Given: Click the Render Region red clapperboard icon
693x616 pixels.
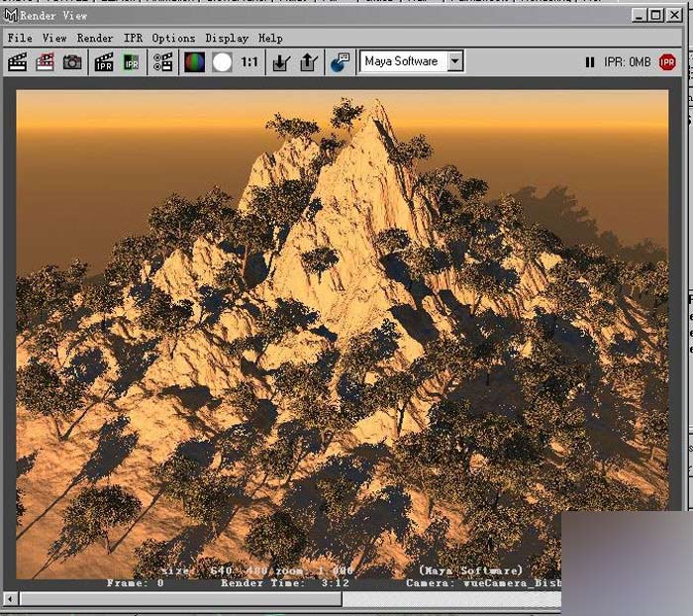Looking at the screenshot, I should click(x=45, y=62).
